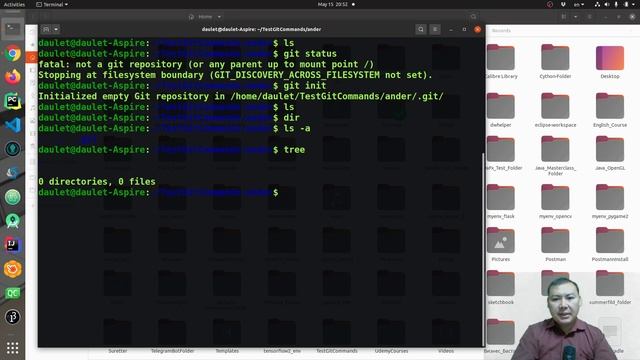Select the myenv_pygame2 folder
Viewport: 640px width, 360px height.
[610, 202]
